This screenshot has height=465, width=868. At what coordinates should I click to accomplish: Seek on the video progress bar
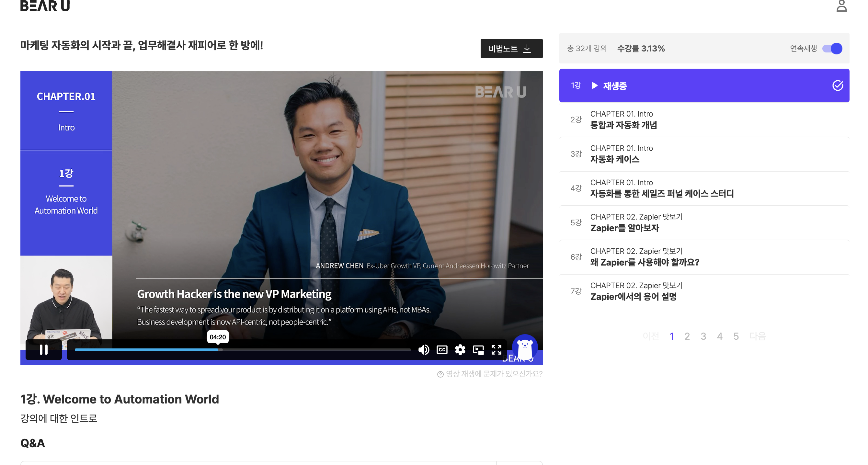coord(269,350)
